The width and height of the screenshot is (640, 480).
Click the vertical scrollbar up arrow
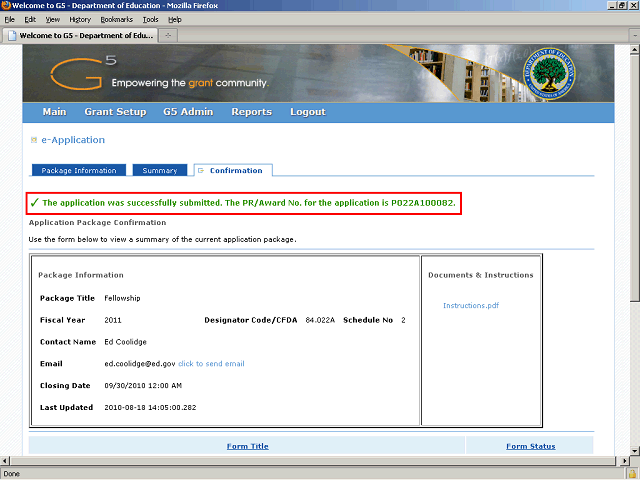[x=635, y=50]
